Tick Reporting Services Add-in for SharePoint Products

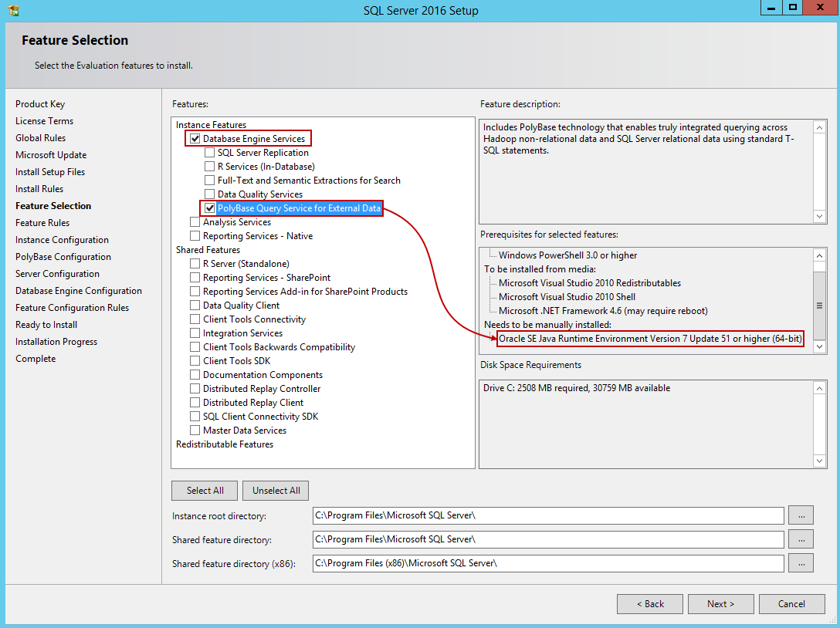(x=195, y=292)
